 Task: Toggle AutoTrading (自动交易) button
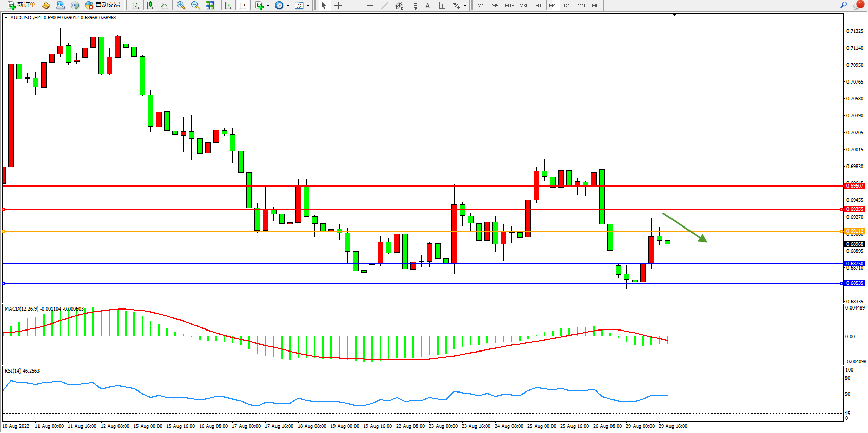click(102, 5)
